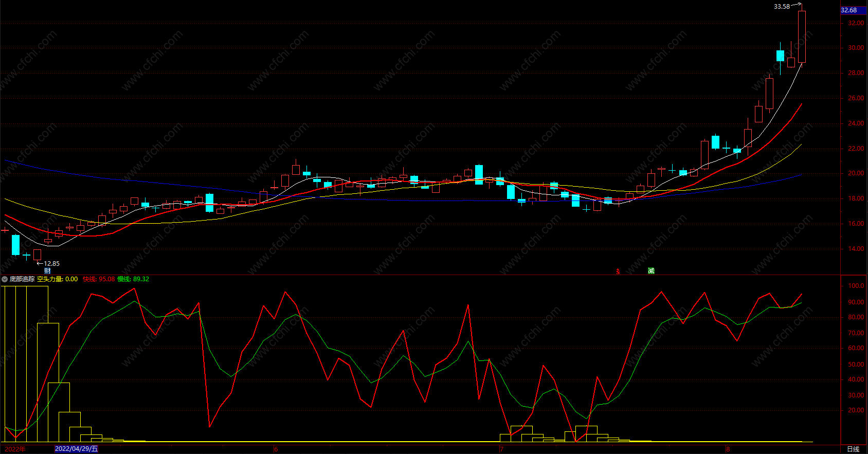Image resolution: width=868 pixels, height=454 pixels.
Task: Click the 14.00 price axis label
Action: click(856, 249)
